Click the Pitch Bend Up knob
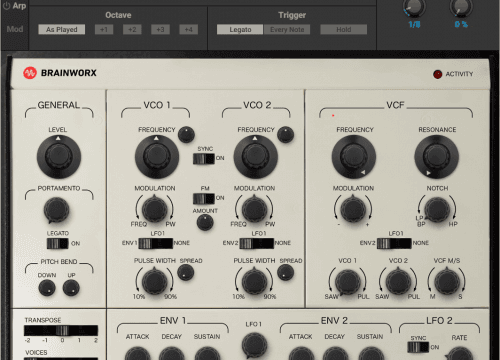Image resolution: width=500 pixels, height=360 pixels. pyautogui.click(x=71, y=288)
